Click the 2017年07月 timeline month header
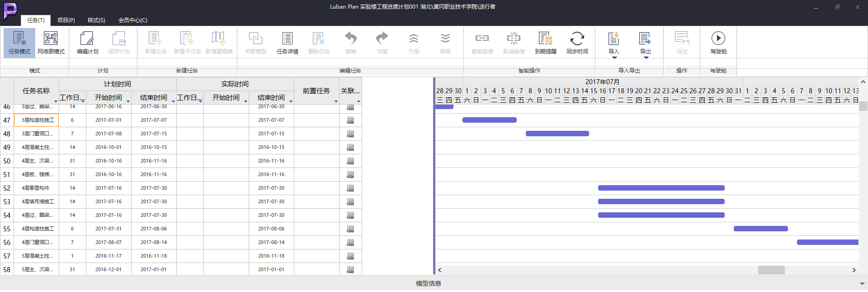 [602, 82]
